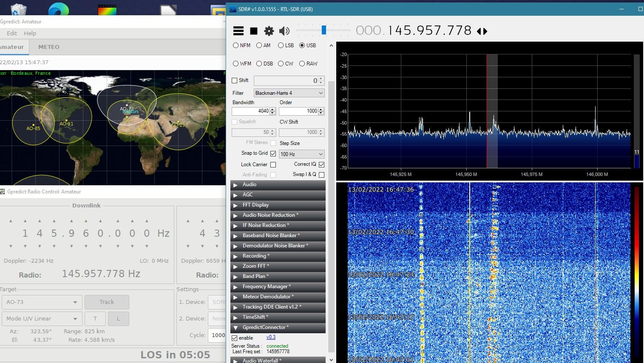Expand the IF Noise Reduction panel

(x=278, y=226)
